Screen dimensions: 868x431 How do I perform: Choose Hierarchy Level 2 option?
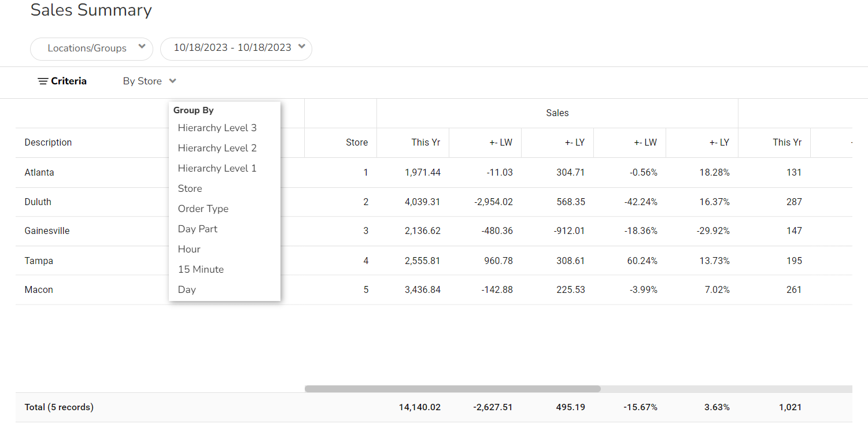point(217,148)
